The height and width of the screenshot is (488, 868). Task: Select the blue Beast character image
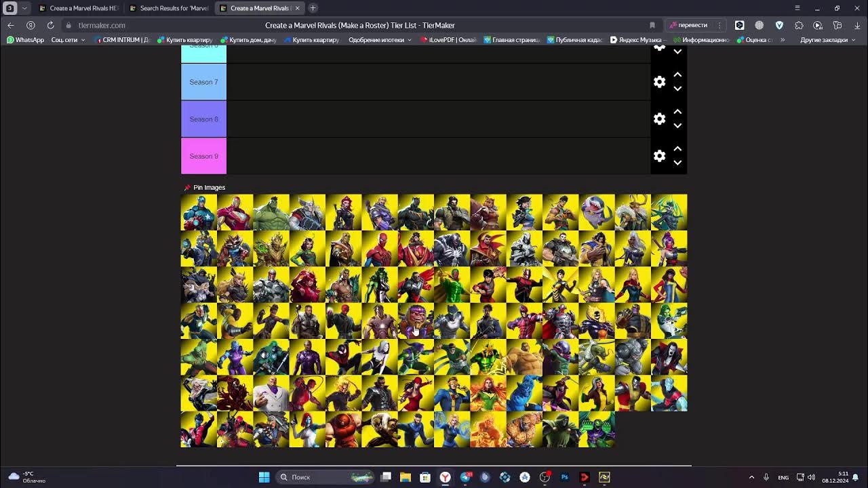[524, 393]
